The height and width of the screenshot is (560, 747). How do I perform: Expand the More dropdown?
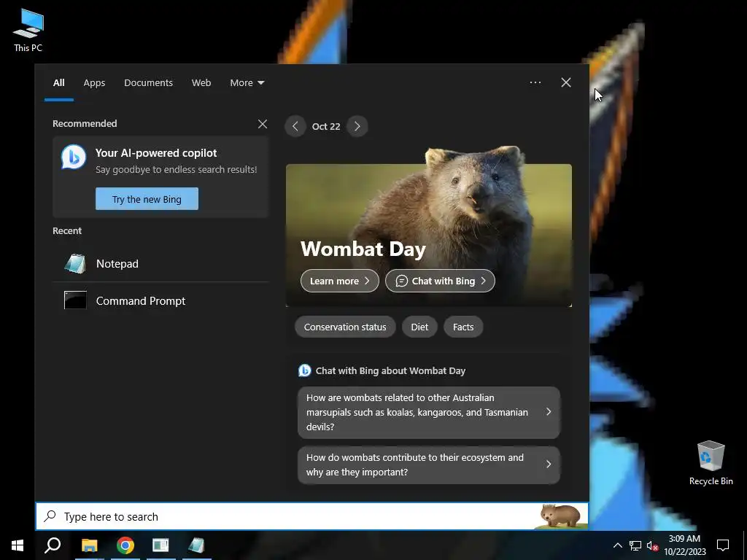click(x=247, y=83)
